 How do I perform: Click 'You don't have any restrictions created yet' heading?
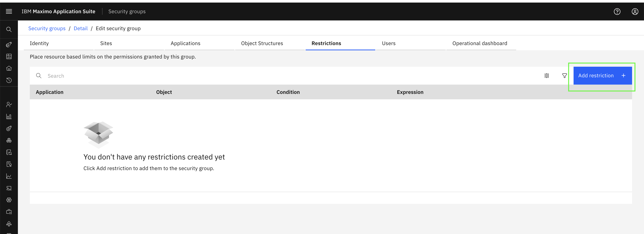tap(154, 157)
